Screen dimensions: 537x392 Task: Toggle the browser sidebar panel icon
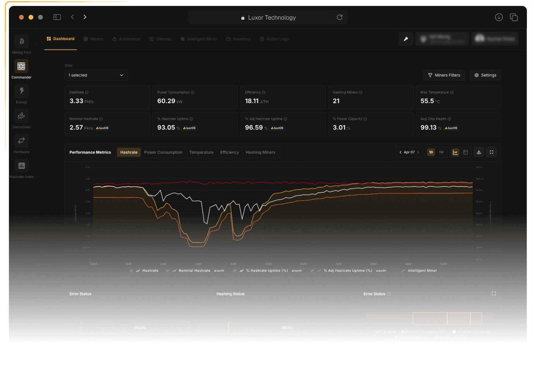57,17
